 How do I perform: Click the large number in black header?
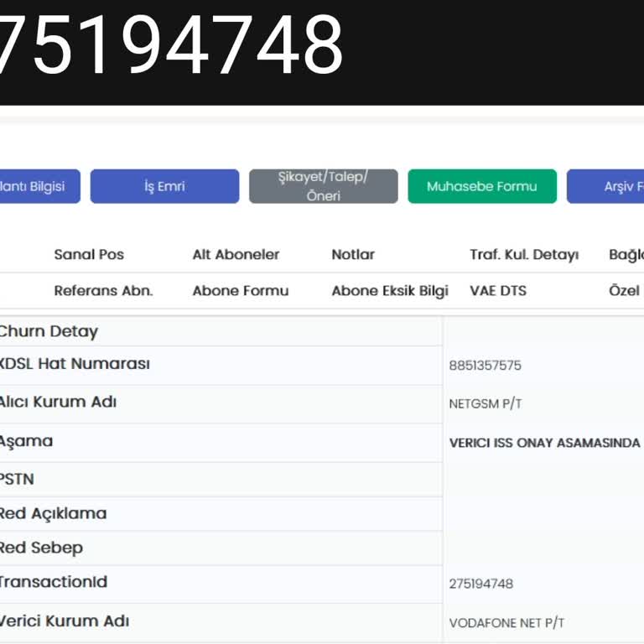pyautogui.click(x=171, y=44)
